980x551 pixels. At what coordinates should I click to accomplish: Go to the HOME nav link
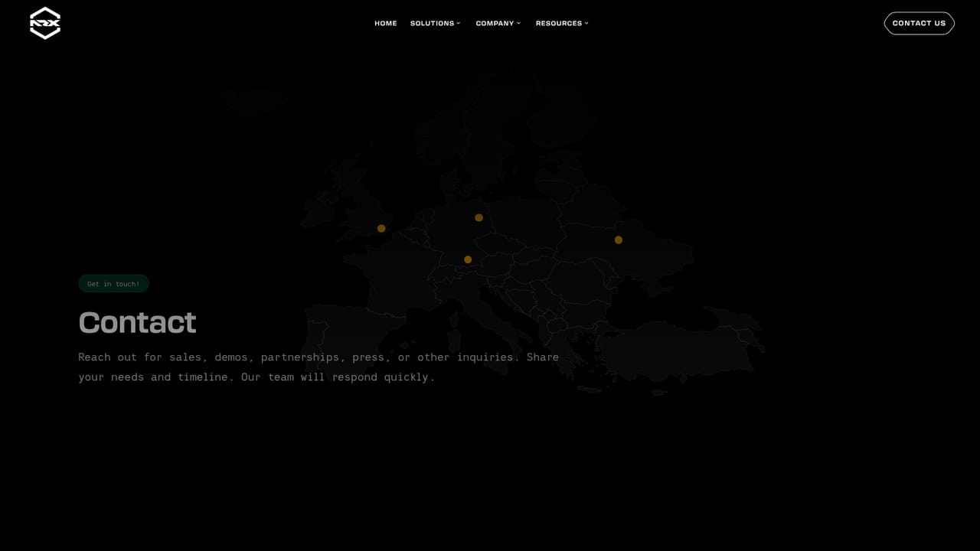tap(386, 23)
